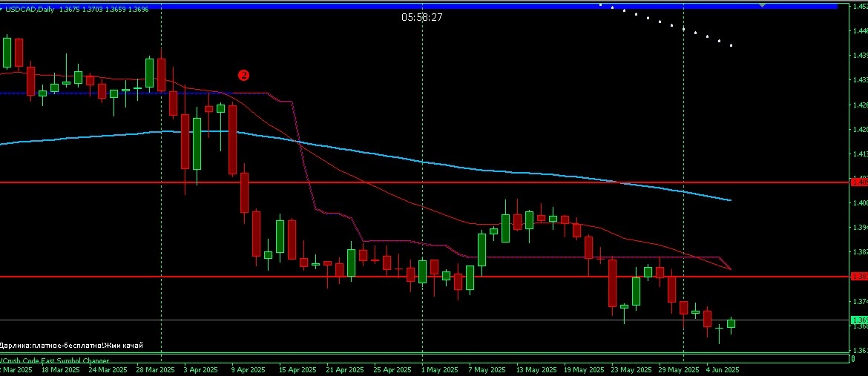Select the upper red horizontal line's price tag
This screenshot has height=376, width=868.
tap(860, 182)
